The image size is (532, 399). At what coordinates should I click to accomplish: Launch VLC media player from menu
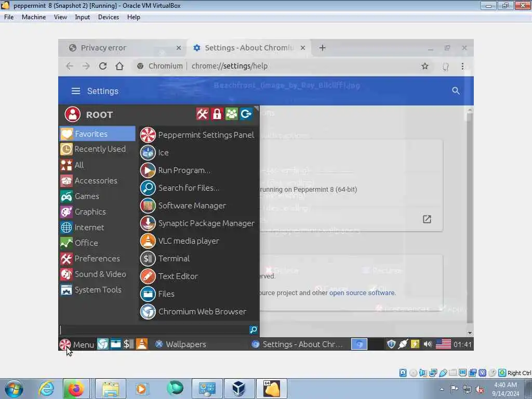(x=197, y=241)
